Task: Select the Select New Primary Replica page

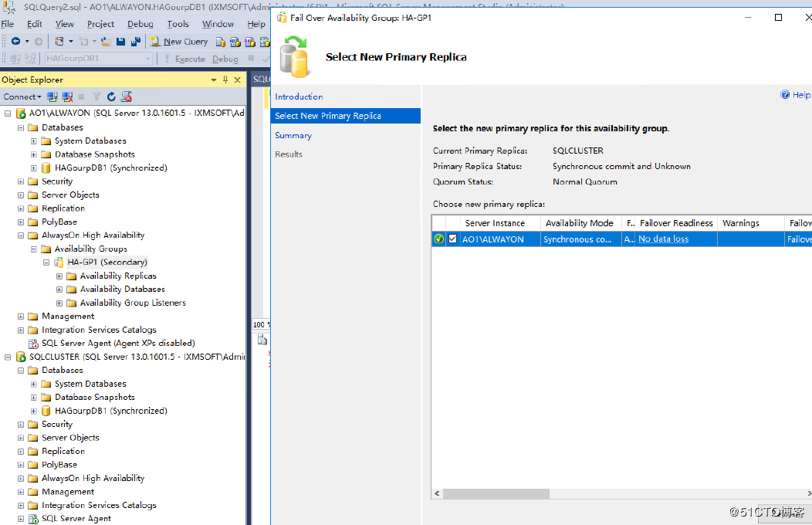Action: point(346,116)
